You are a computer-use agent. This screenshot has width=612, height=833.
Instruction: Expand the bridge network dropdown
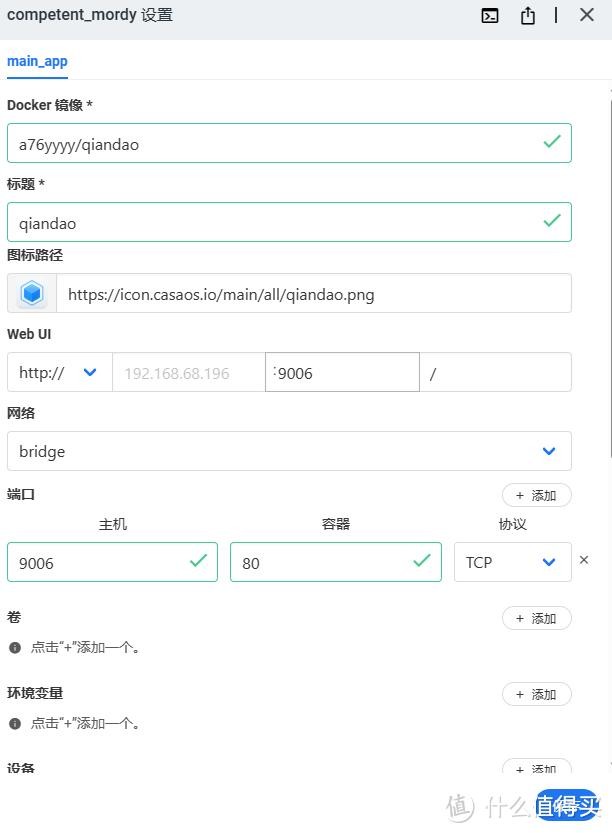289,451
